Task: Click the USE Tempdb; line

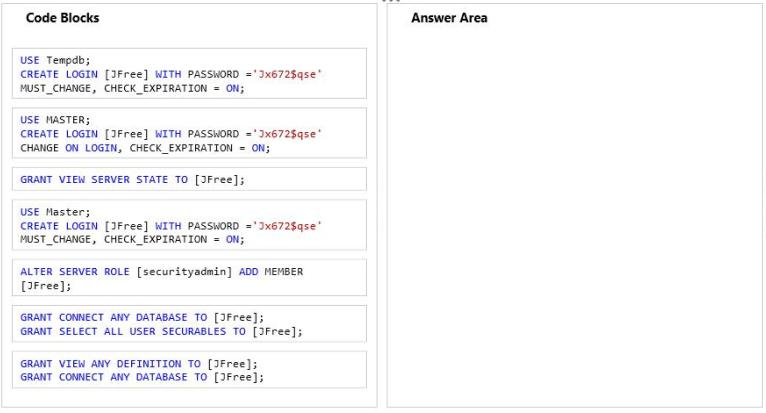Action: coord(55,60)
